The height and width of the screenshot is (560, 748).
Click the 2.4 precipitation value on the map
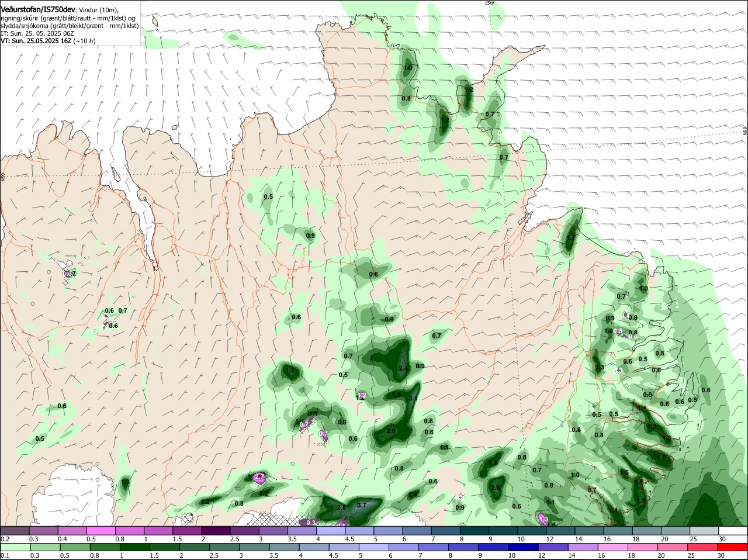point(403,368)
